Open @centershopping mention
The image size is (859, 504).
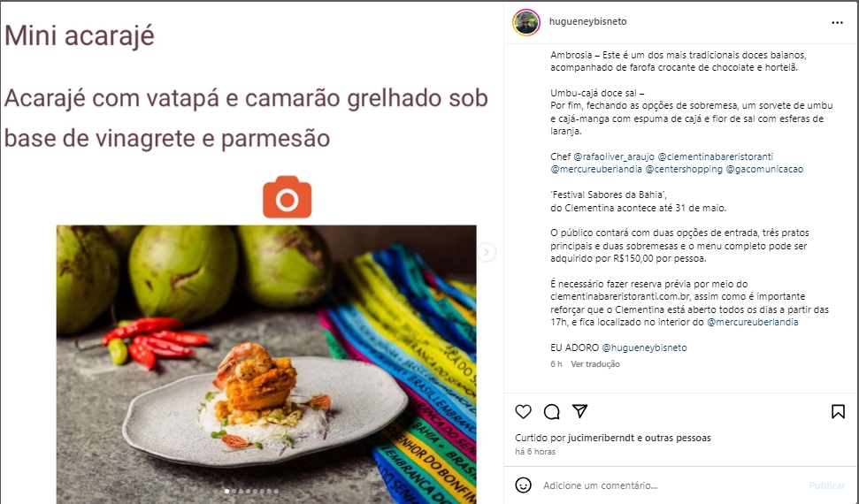684,169
